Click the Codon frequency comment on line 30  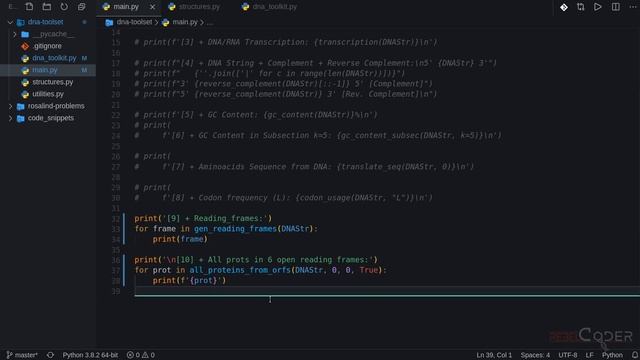click(x=283, y=198)
